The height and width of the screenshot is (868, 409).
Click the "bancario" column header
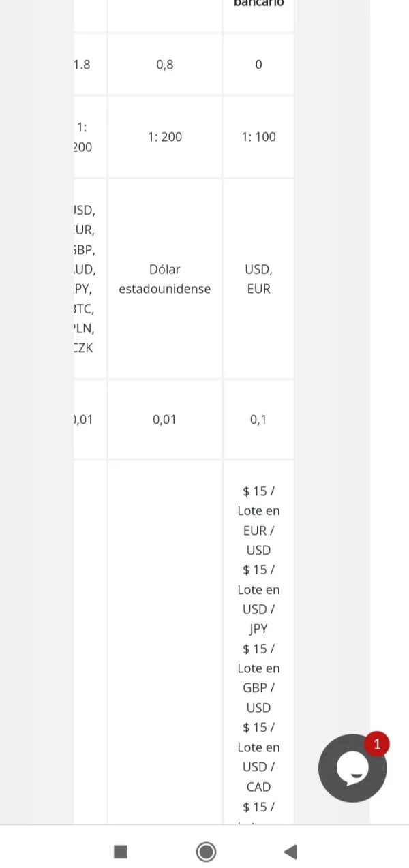click(x=258, y=4)
